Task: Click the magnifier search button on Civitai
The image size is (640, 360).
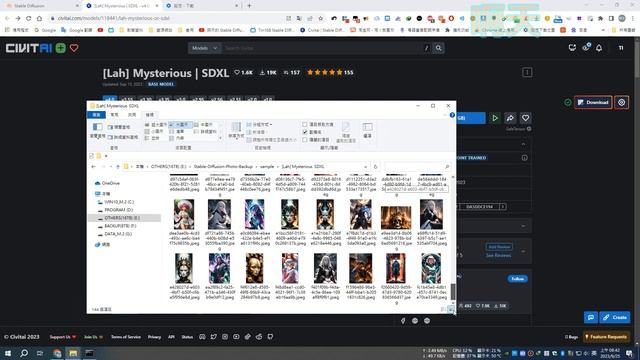Action: (438, 48)
